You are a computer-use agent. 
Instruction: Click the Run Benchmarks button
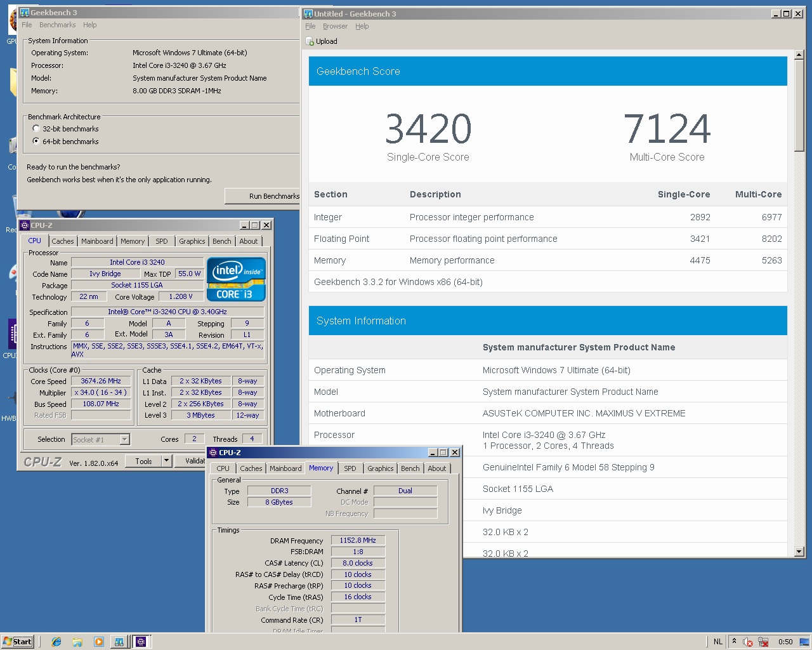pyautogui.click(x=262, y=196)
